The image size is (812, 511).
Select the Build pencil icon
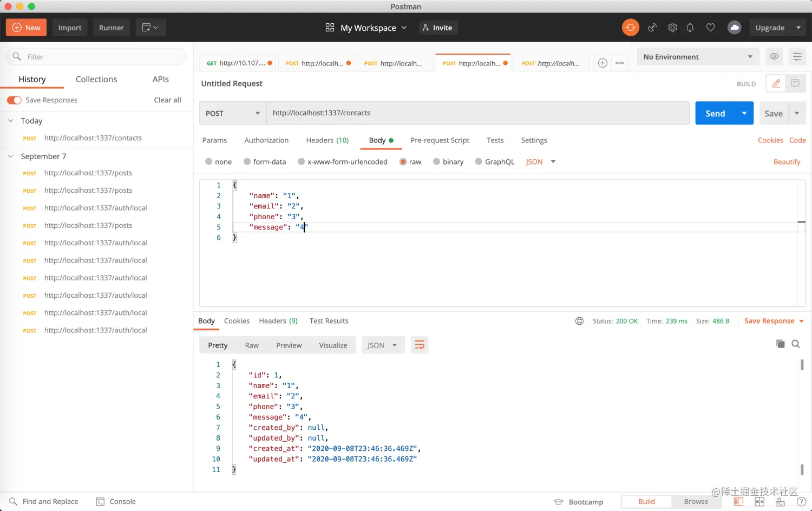776,83
